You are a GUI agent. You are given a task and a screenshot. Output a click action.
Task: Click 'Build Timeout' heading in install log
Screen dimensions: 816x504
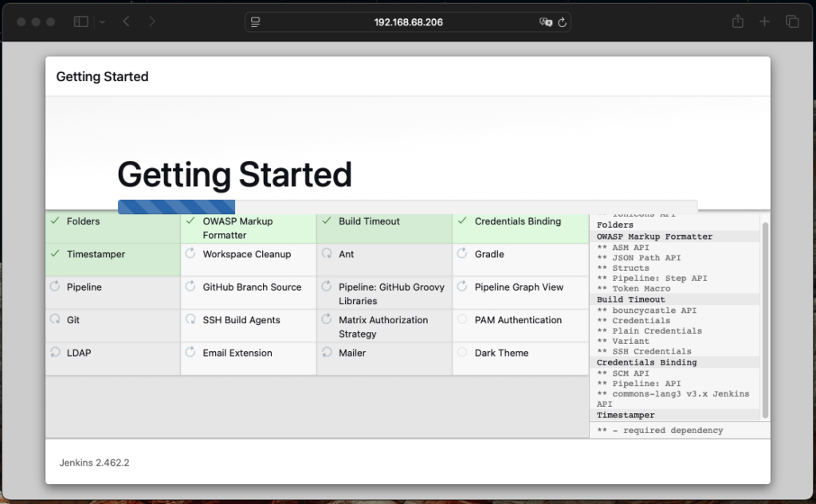point(631,299)
